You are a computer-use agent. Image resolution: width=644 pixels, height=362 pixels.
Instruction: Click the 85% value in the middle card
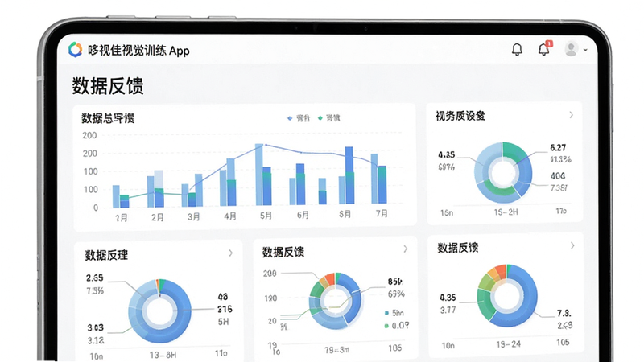tap(395, 281)
